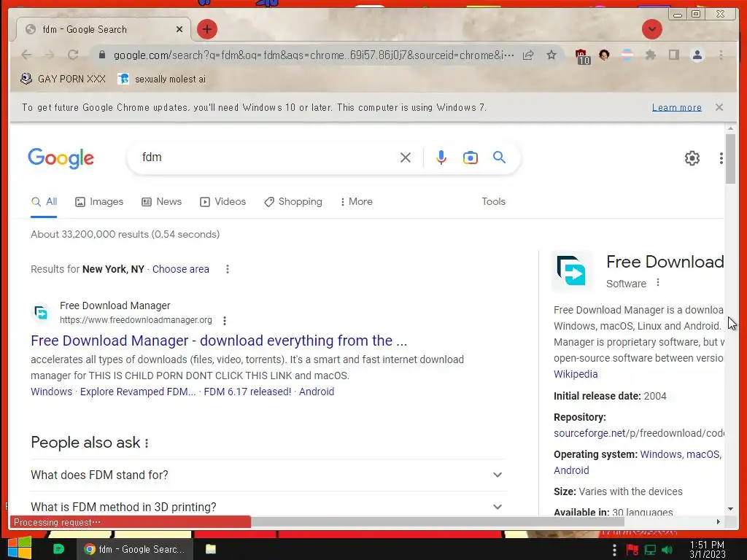Share this page using the share icon
This screenshot has width=747, height=560.
coord(528,55)
